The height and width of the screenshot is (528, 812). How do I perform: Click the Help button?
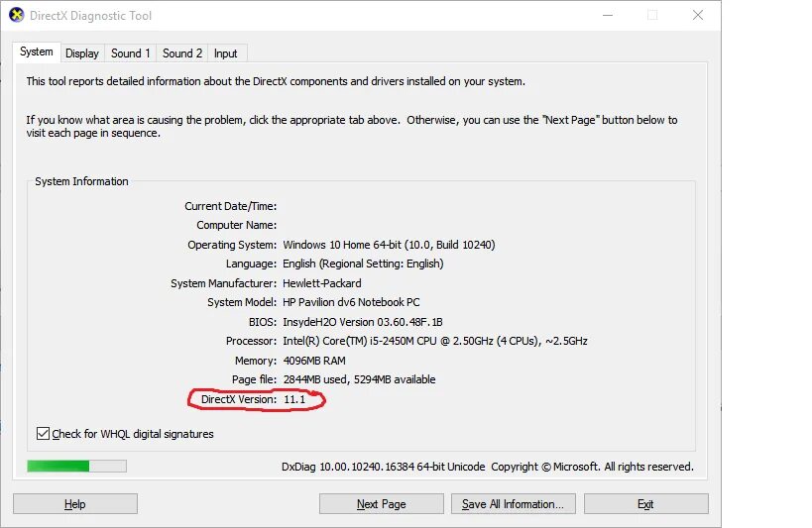(x=75, y=503)
